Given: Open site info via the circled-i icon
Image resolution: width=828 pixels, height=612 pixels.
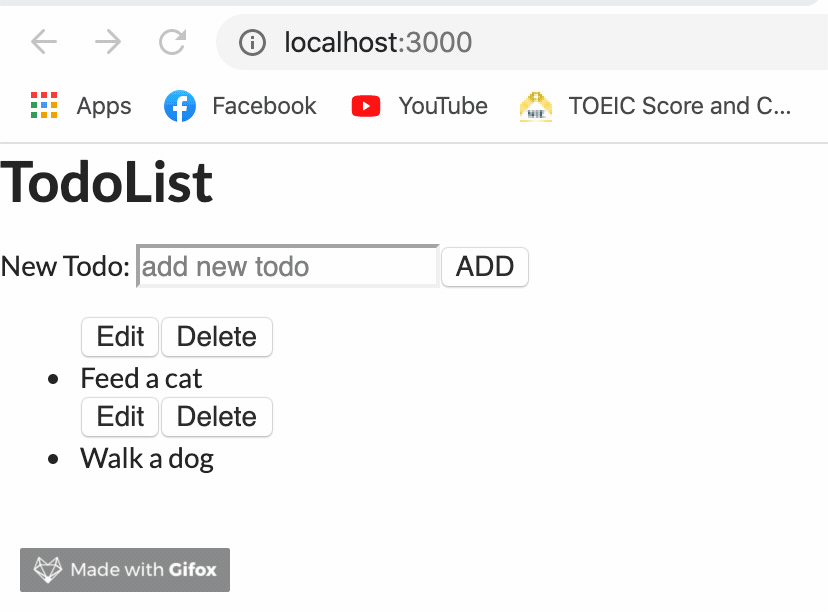Looking at the screenshot, I should click(x=251, y=42).
